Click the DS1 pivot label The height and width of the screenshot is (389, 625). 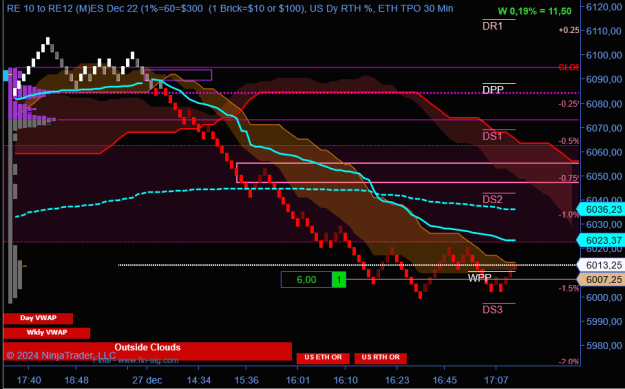pos(493,136)
